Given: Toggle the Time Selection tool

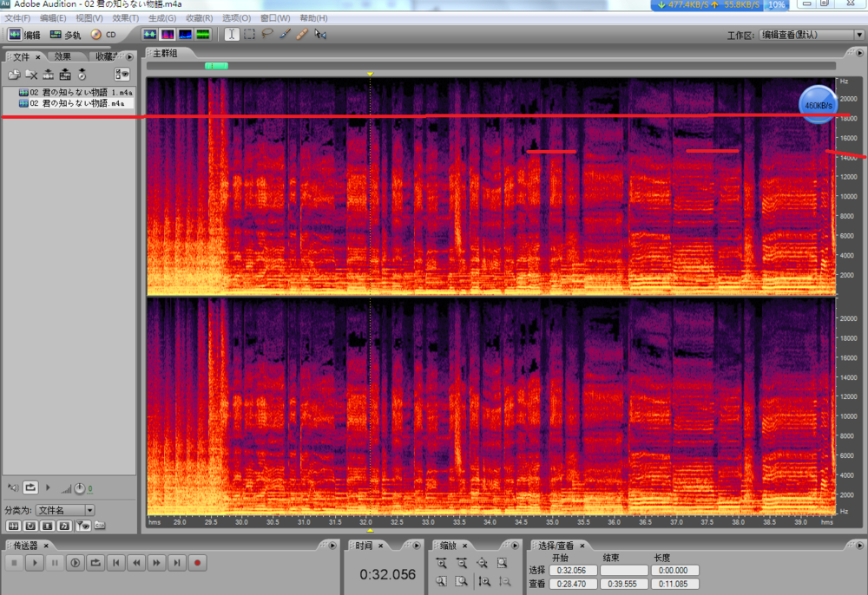Looking at the screenshot, I should click(x=232, y=35).
